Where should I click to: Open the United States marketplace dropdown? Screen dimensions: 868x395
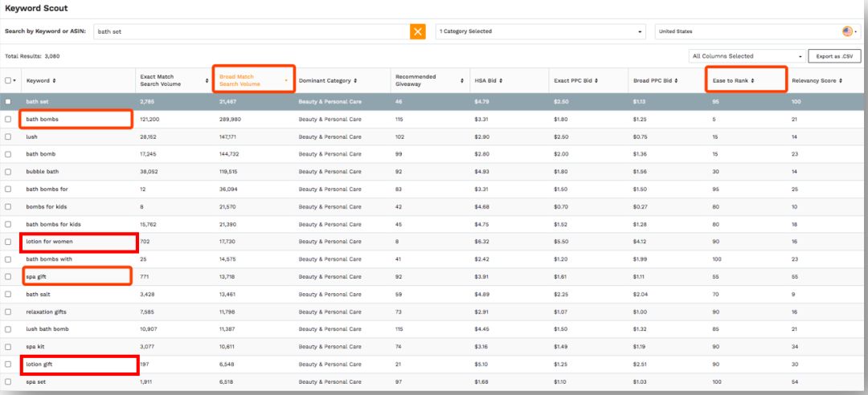(x=755, y=31)
